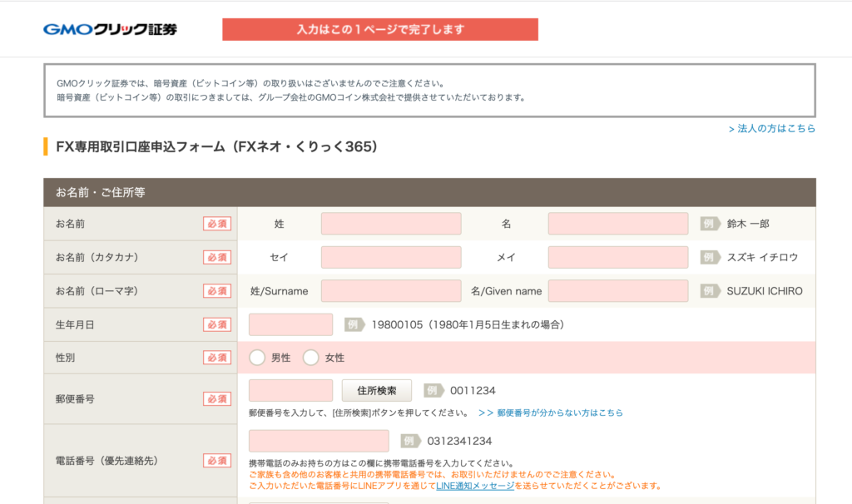
Task: Click the 必須 badge in お名前(カタカナ) row
Action: point(217,258)
